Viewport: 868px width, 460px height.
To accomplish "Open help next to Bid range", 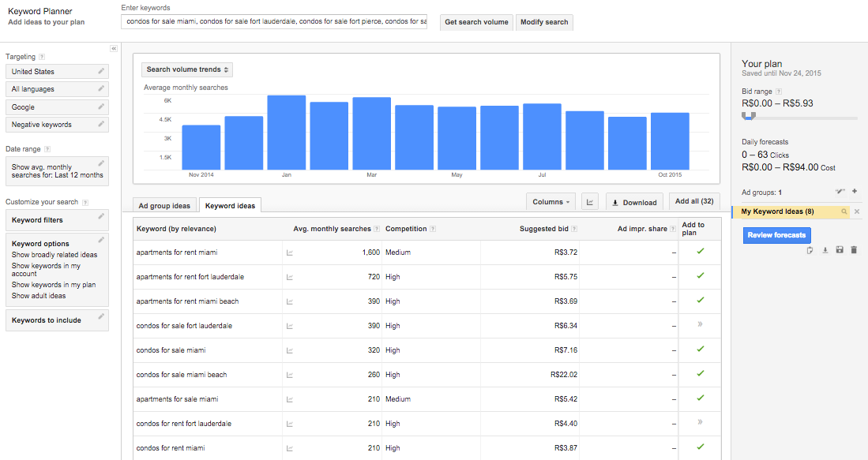I will (779, 92).
